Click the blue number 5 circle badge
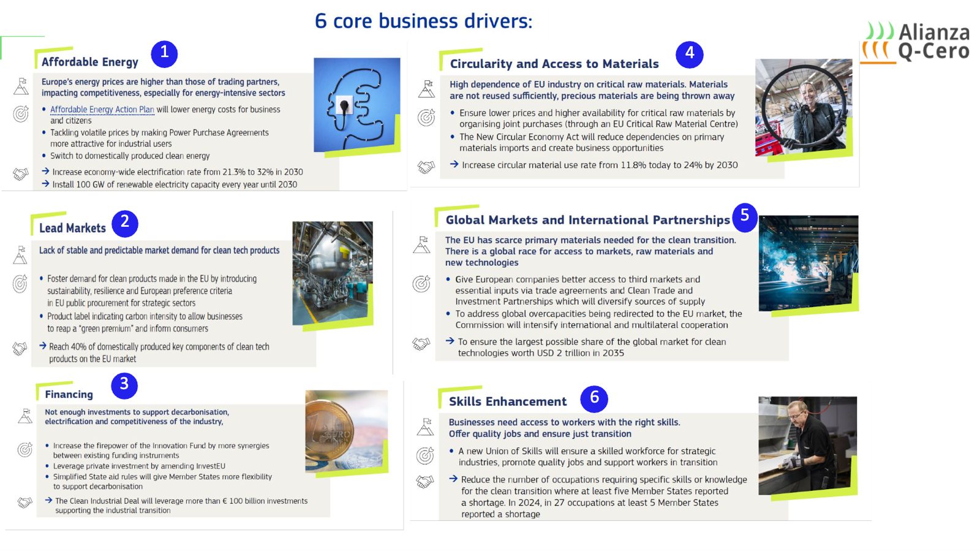 (x=745, y=217)
